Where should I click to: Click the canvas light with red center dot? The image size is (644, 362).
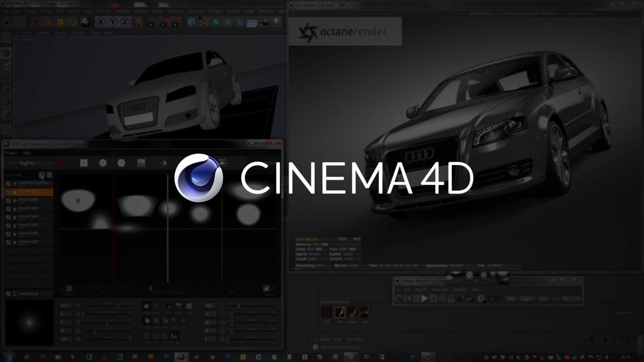78,200
